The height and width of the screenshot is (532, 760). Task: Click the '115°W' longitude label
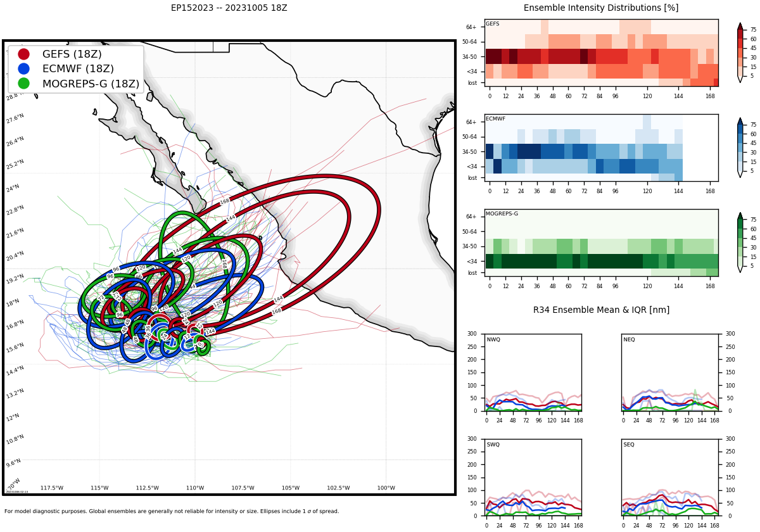coord(99,488)
